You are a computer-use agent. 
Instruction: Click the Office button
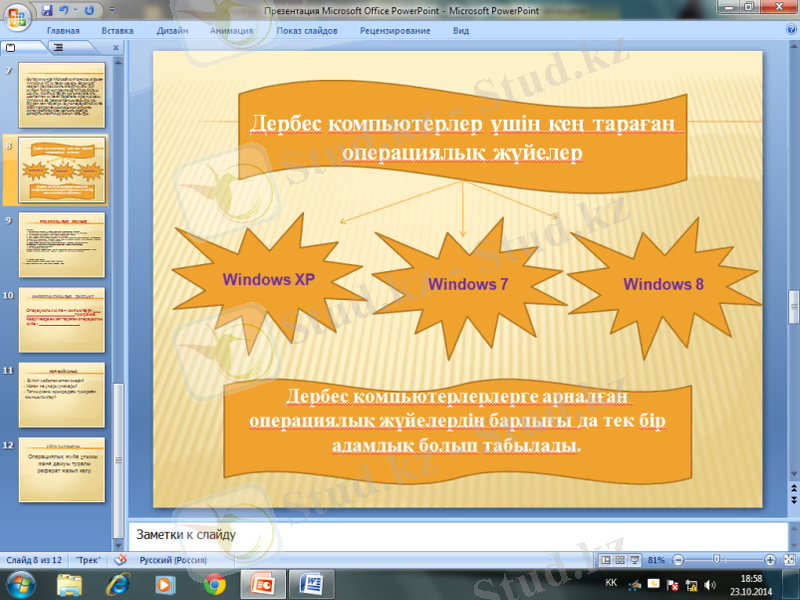(x=17, y=18)
